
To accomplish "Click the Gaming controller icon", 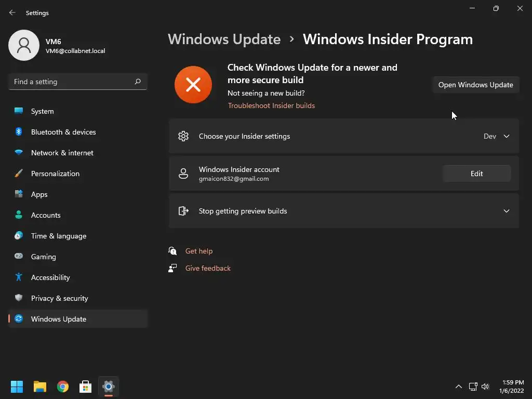I will click(19, 256).
